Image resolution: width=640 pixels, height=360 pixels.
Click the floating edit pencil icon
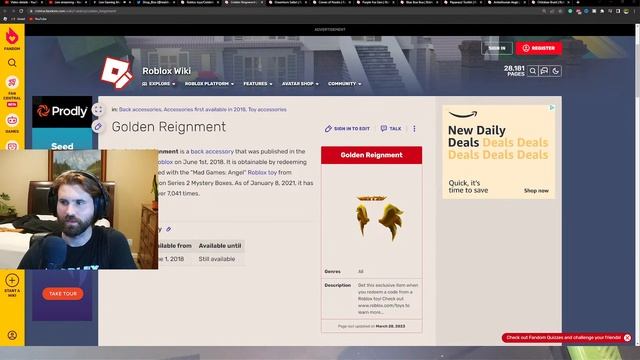pos(98,127)
